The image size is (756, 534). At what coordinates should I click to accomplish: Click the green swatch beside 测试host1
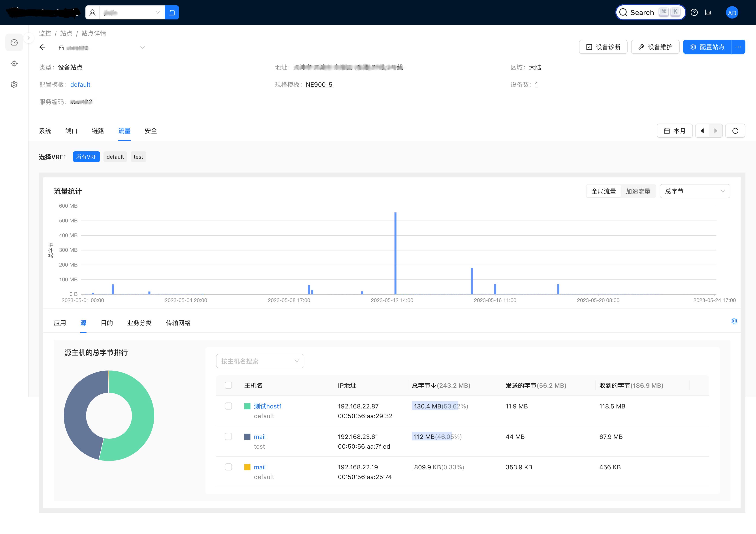[247, 406]
